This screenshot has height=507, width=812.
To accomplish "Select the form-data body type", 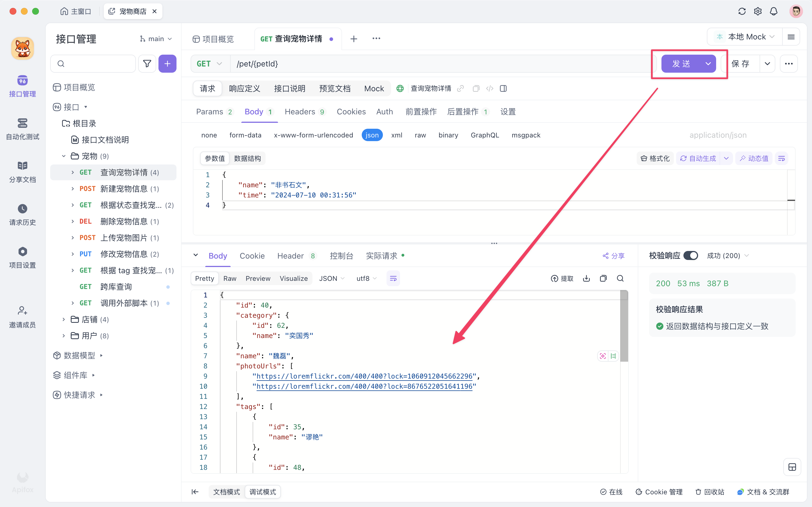I will pos(245,135).
